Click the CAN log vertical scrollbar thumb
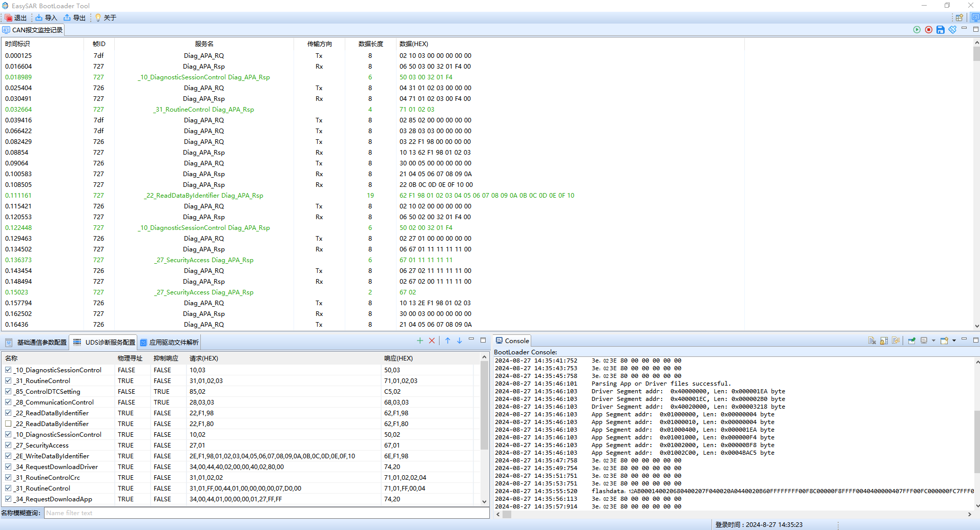 pyautogui.click(x=976, y=53)
